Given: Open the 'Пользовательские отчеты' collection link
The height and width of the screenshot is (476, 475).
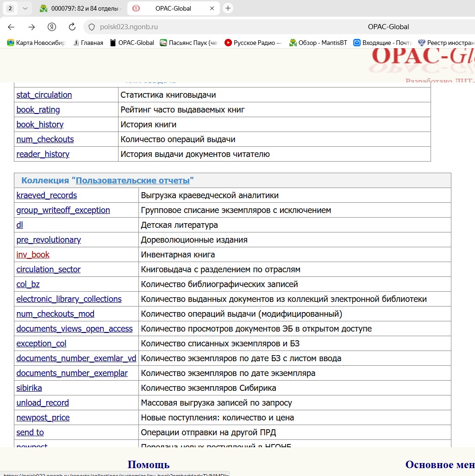Looking at the screenshot, I should tap(132, 180).
